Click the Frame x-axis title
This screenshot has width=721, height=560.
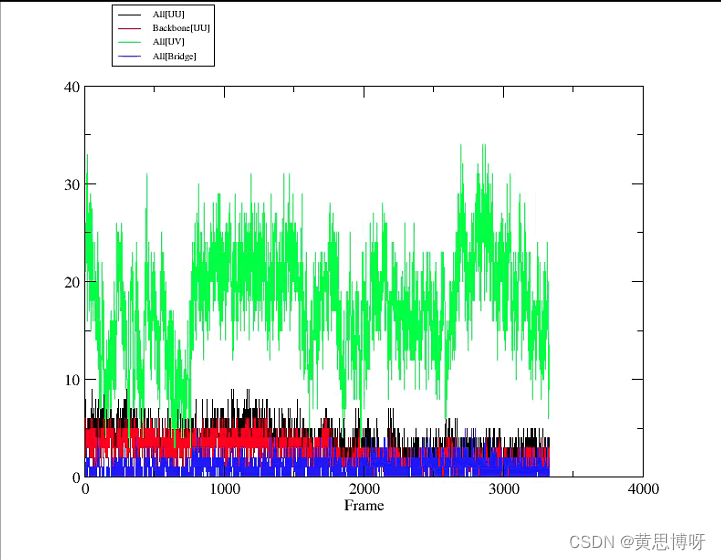364,505
